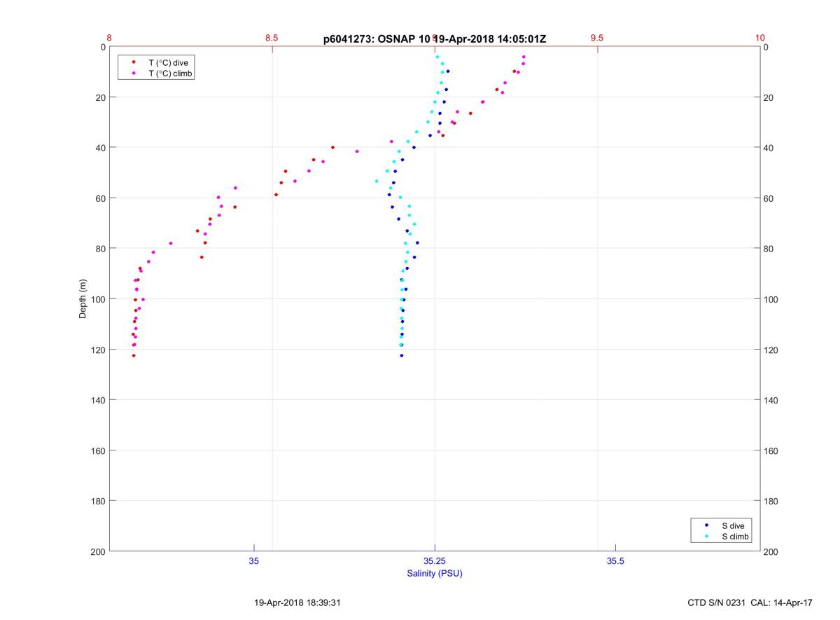Click the right depth axis tick '0'
The width and height of the screenshot is (840, 620).
click(x=766, y=47)
